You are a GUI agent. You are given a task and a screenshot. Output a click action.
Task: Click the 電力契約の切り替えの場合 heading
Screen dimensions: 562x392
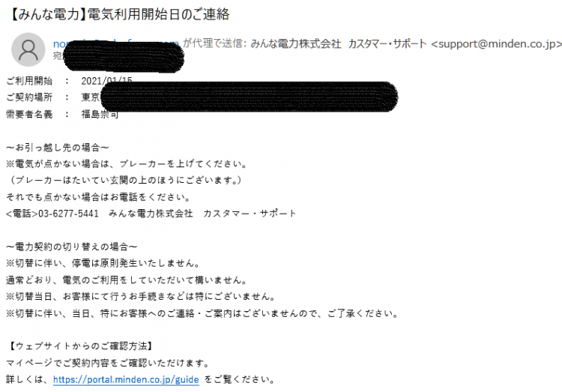[x=72, y=247]
